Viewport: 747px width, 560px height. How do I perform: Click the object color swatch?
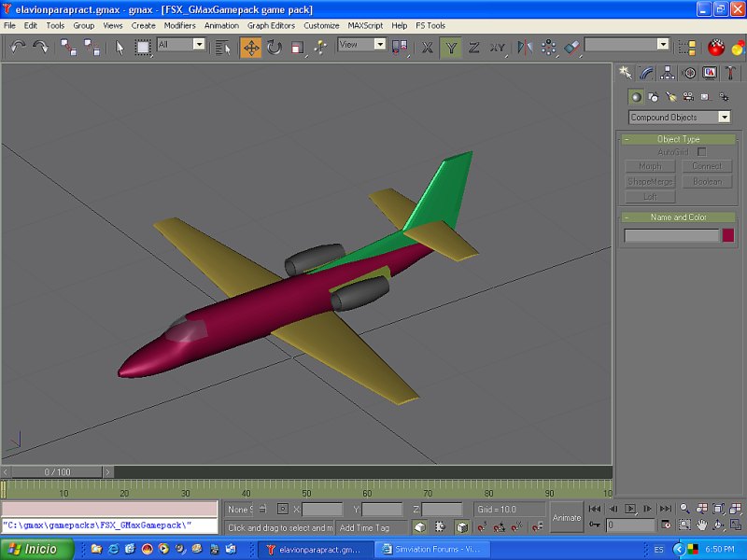(x=727, y=235)
